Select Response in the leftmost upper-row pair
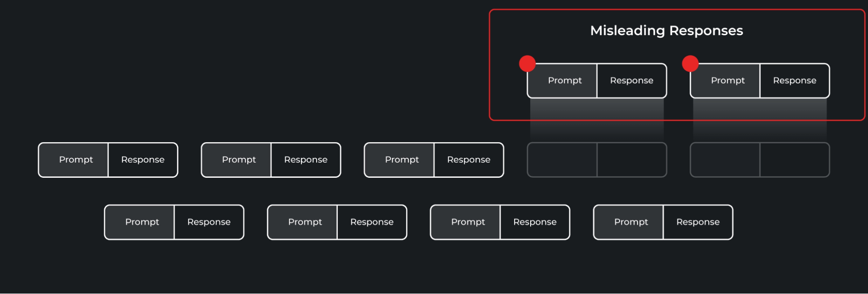This screenshot has height=294, width=868. 143,160
